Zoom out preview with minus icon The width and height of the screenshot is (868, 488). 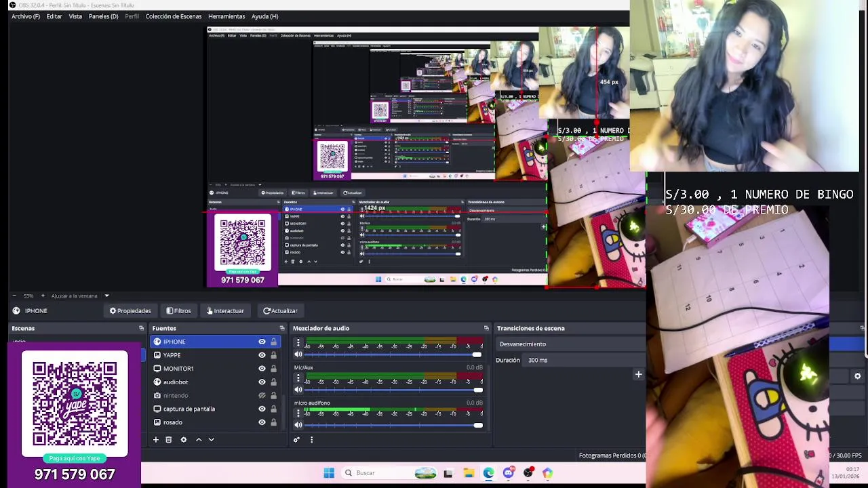[x=15, y=296]
